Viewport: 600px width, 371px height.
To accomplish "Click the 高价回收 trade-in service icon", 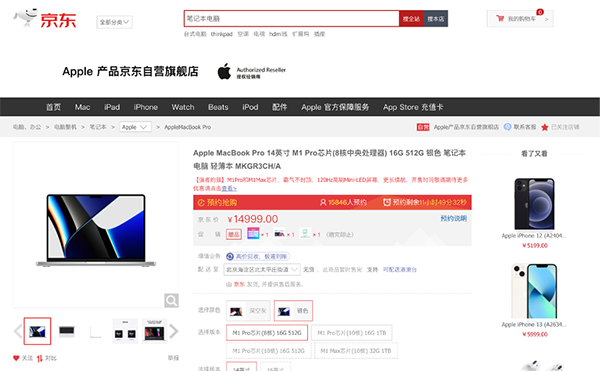I will (x=230, y=256).
